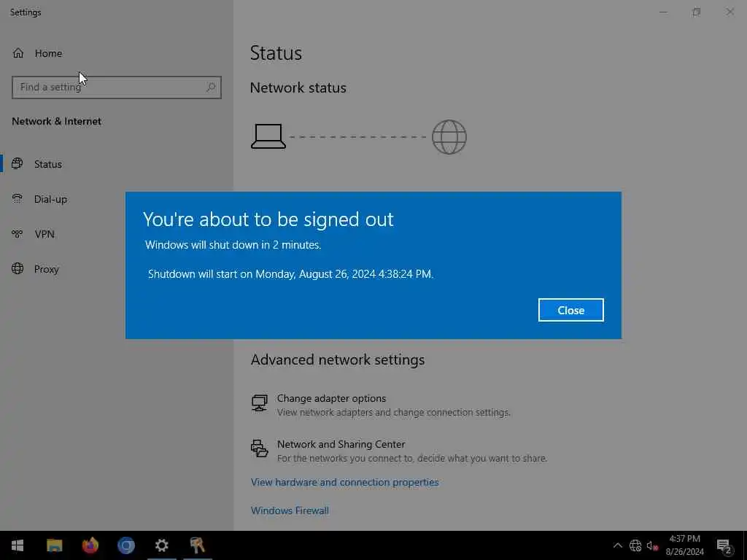Click the 'Shutdown will start on Monday' line

pyautogui.click(x=290, y=274)
